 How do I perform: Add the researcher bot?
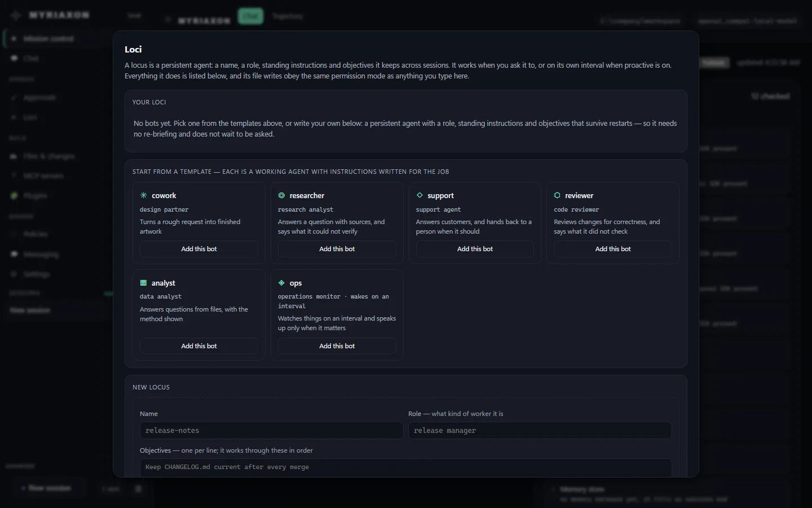[x=337, y=249]
